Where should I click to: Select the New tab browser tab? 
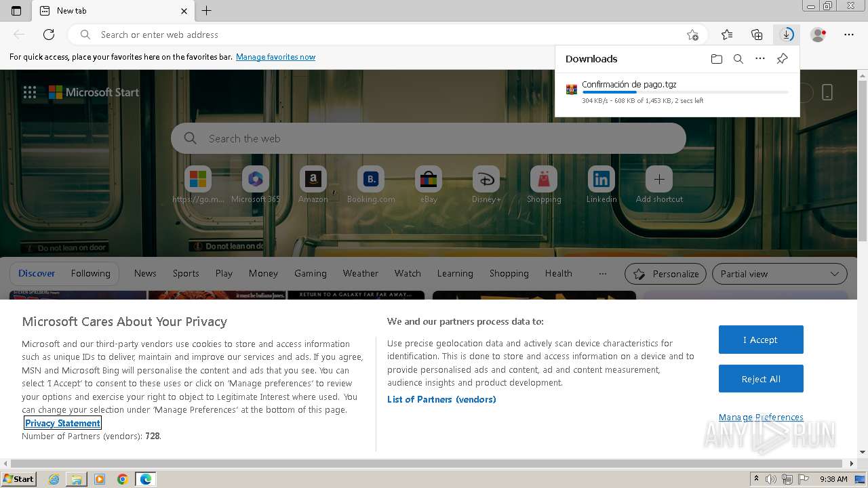113,11
